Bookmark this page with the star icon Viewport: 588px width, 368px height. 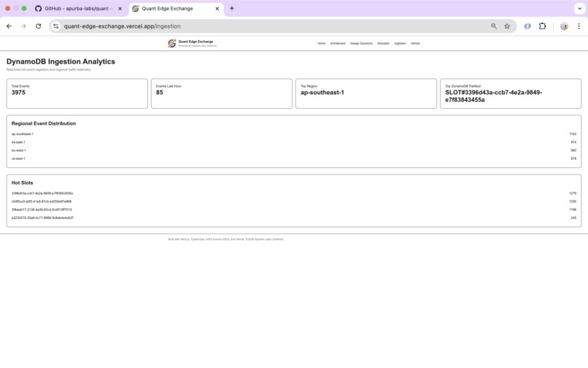(x=507, y=26)
